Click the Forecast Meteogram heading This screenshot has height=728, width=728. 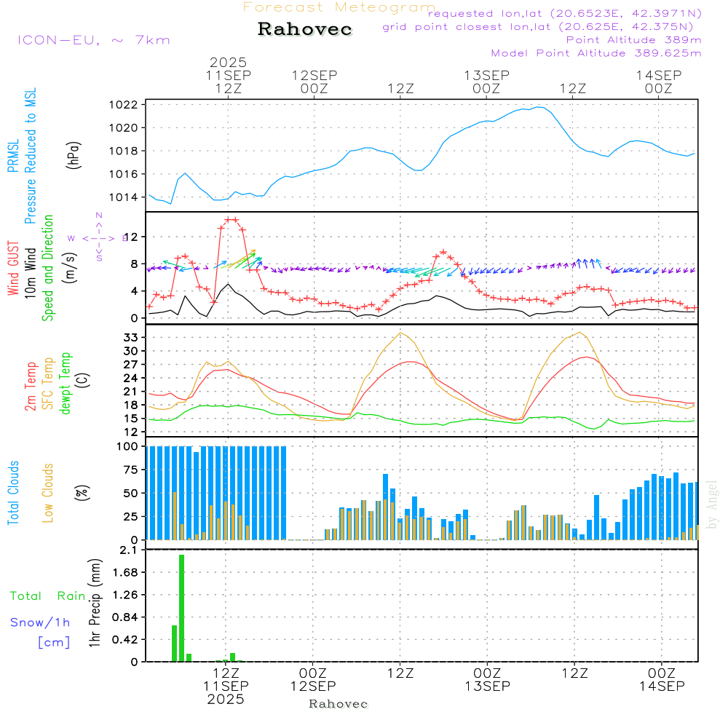339,7
